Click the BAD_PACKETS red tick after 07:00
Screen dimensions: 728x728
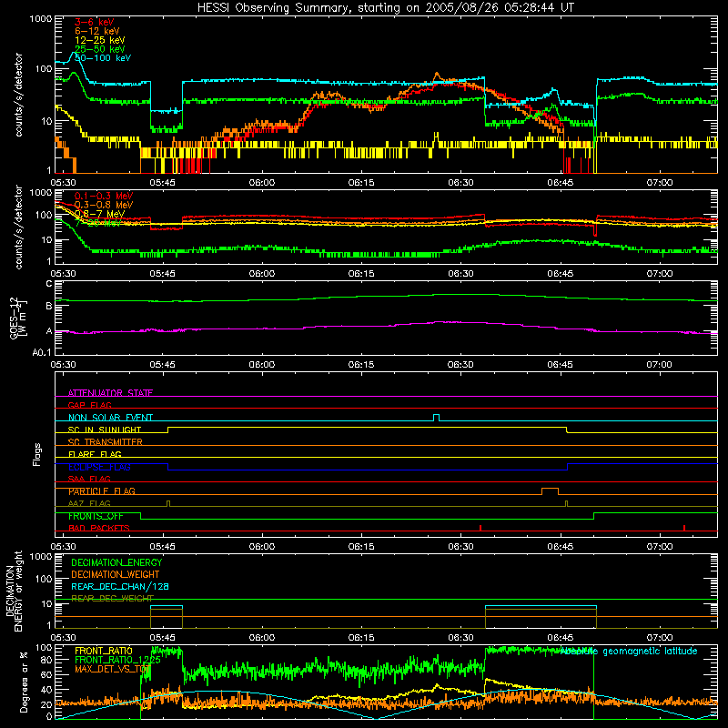(684, 528)
